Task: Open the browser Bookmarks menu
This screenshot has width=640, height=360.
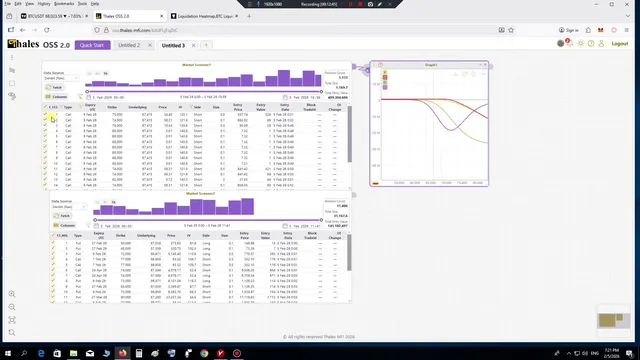Action: pyautogui.click(x=64, y=4)
